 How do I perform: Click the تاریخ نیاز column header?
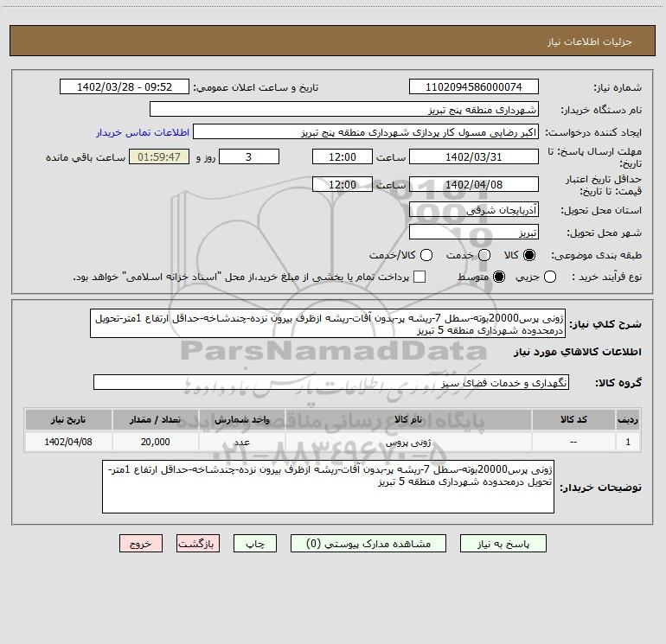click(x=68, y=420)
